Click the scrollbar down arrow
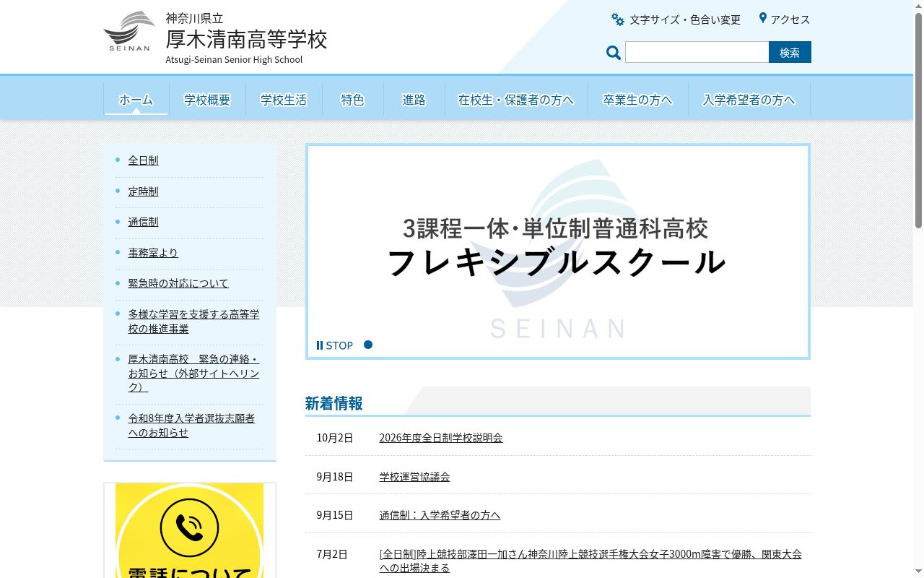The image size is (924, 578). [x=918, y=572]
